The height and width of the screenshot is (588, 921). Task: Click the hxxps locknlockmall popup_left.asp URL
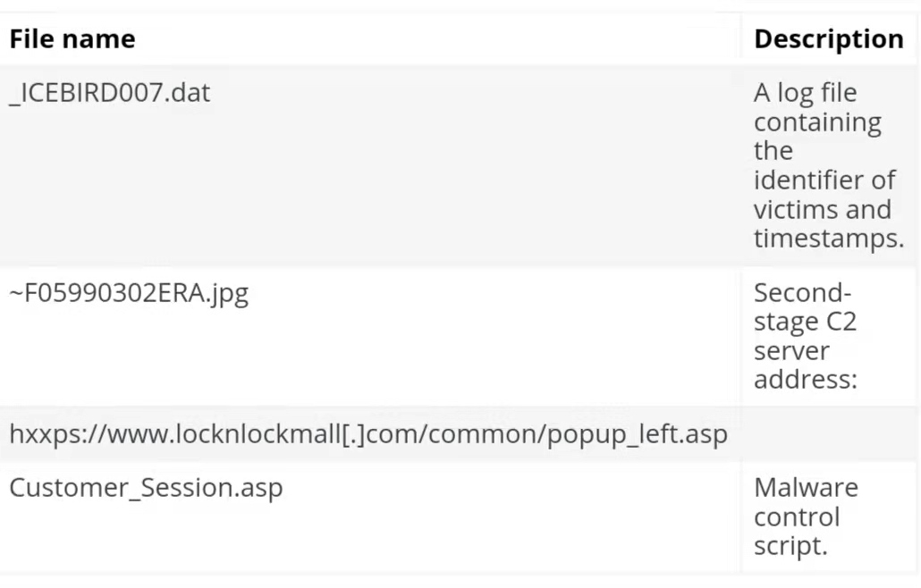coord(368,434)
